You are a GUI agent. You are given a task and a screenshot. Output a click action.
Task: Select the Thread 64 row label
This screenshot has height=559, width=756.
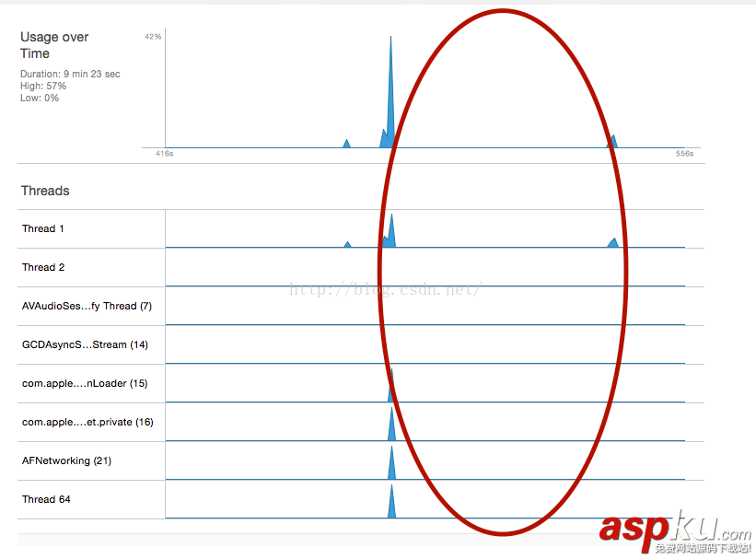pyautogui.click(x=46, y=499)
